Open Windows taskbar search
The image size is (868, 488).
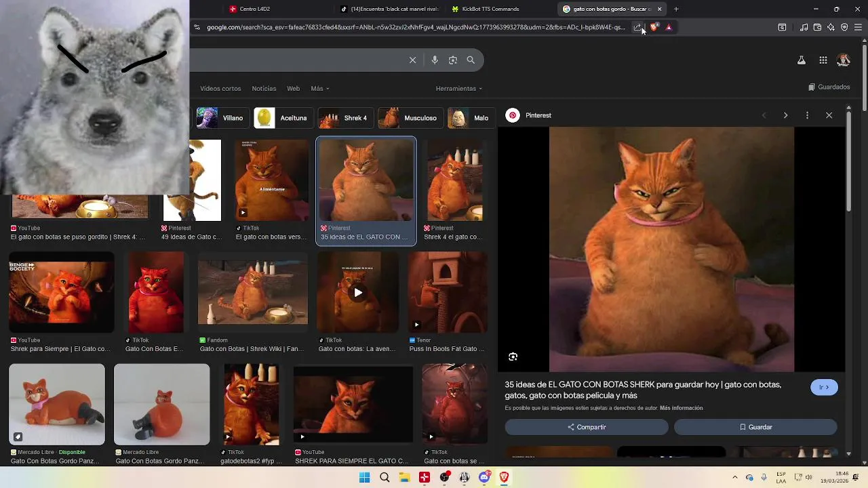click(x=384, y=477)
